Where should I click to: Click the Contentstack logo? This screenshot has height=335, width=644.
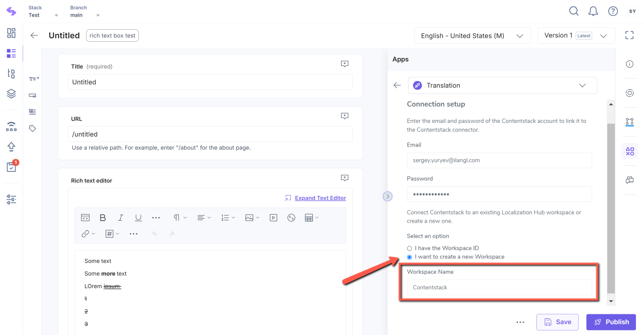coord(11,11)
